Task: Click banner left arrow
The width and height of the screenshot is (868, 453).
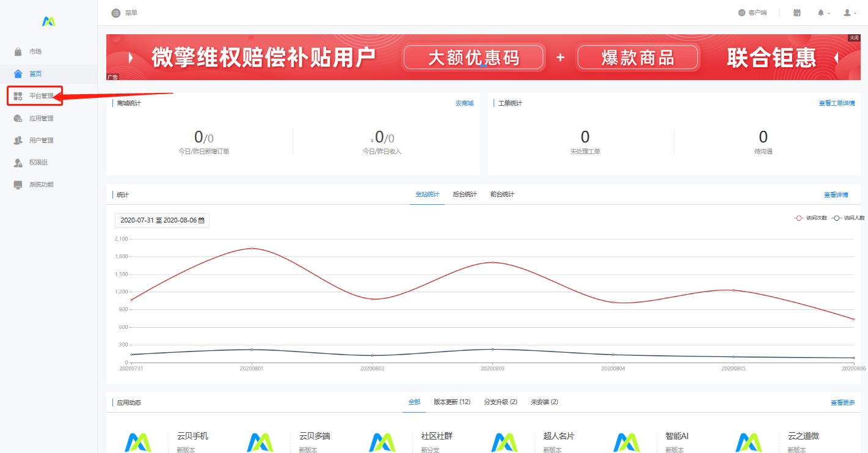Action: [130, 58]
